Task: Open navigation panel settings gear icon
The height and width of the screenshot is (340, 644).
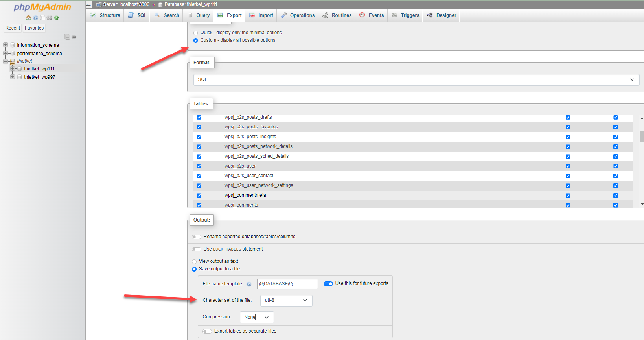Action: [49, 18]
